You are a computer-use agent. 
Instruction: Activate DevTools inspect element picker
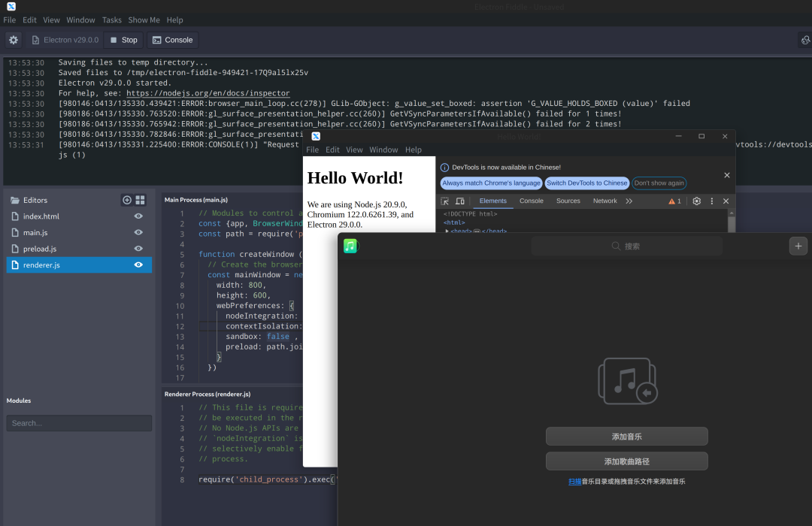point(444,201)
